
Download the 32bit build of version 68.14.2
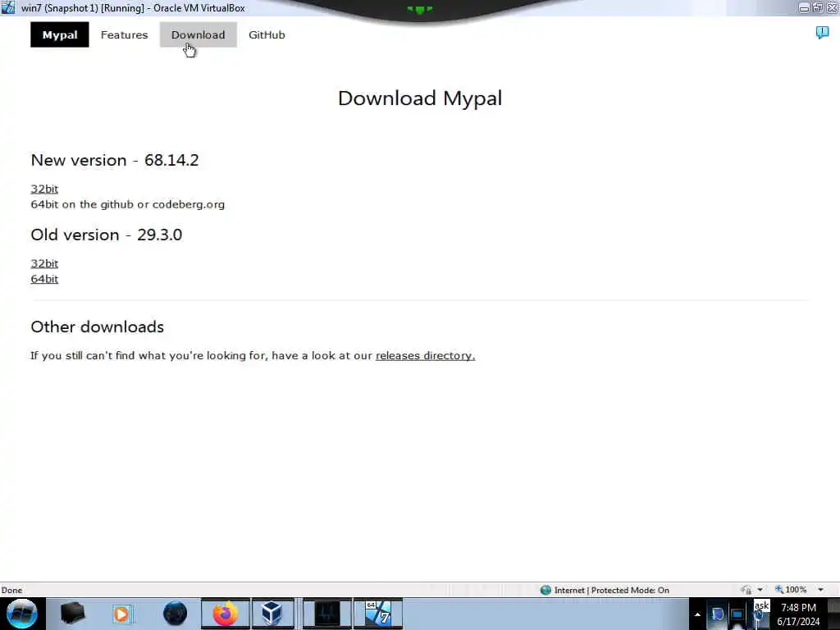click(44, 189)
